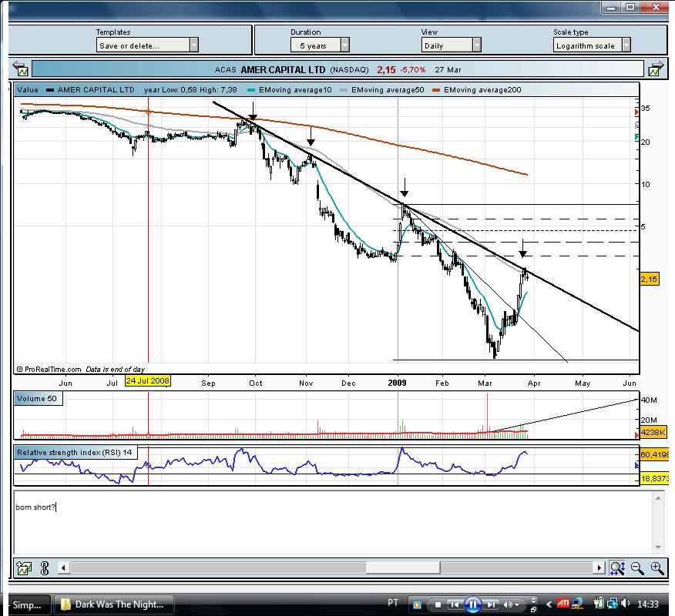Click the Relative strength index (RSI) 14 label
The height and width of the screenshot is (616, 675).
(x=75, y=452)
